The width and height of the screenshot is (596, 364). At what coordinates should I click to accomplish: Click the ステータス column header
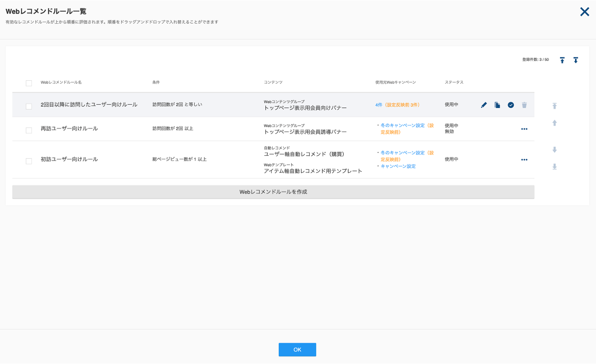454,83
